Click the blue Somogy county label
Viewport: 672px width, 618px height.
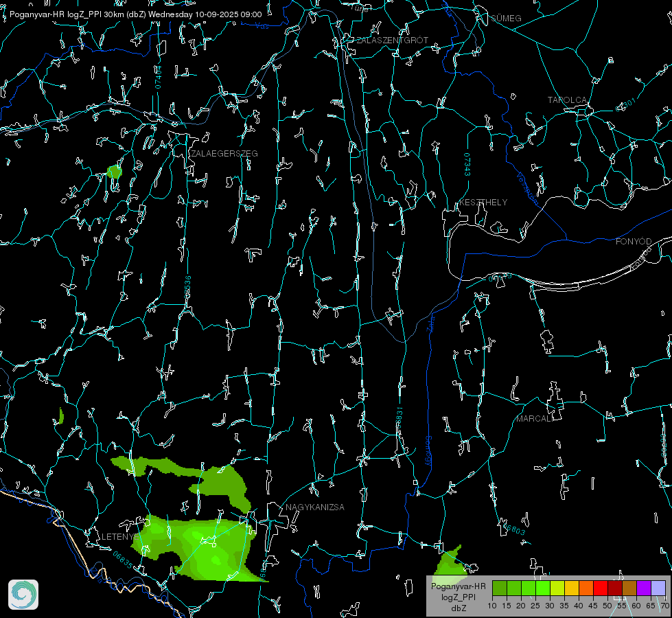point(428,450)
